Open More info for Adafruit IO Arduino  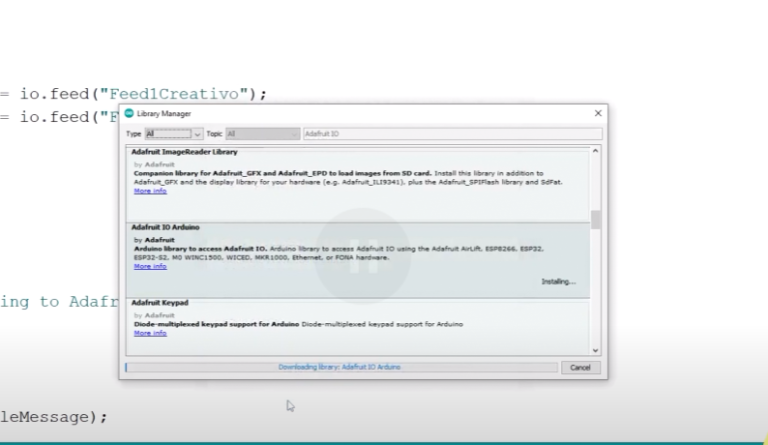click(150, 266)
